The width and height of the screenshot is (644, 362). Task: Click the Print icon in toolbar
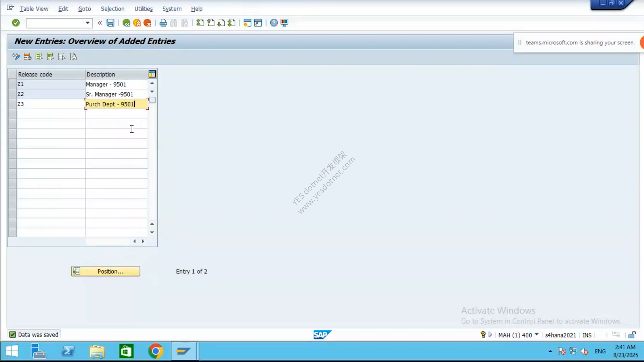[x=163, y=23]
